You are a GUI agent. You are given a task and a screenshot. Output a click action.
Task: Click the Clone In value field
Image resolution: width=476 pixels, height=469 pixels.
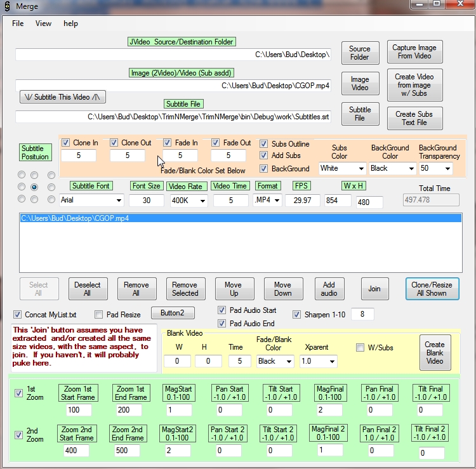pyautogui.click(x=79, y=155)
